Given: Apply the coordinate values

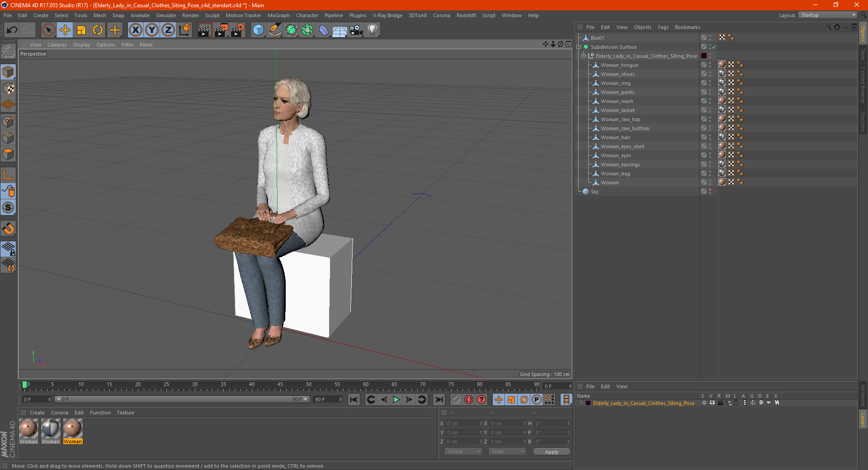Looking at the screenshot, I should click(x=552, y=452).
